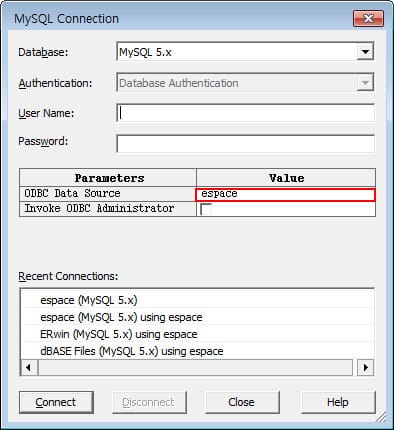Image resolution: width=394 pixels, height=430 pixels.
Task: Click the left scroll arrow in Recent Connections
Action: click(29, 367)
